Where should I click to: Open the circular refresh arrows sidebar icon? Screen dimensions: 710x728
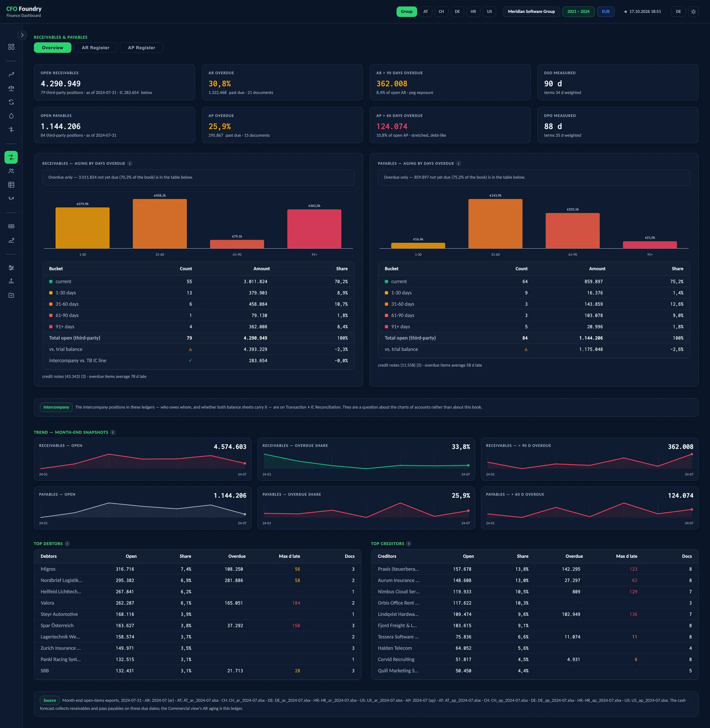pos(11,102)
